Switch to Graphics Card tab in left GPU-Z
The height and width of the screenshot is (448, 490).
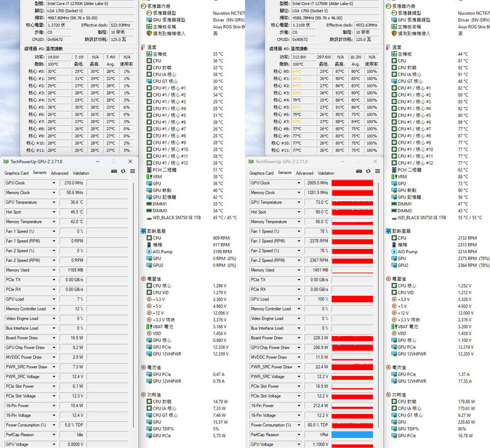coord(16,173)
